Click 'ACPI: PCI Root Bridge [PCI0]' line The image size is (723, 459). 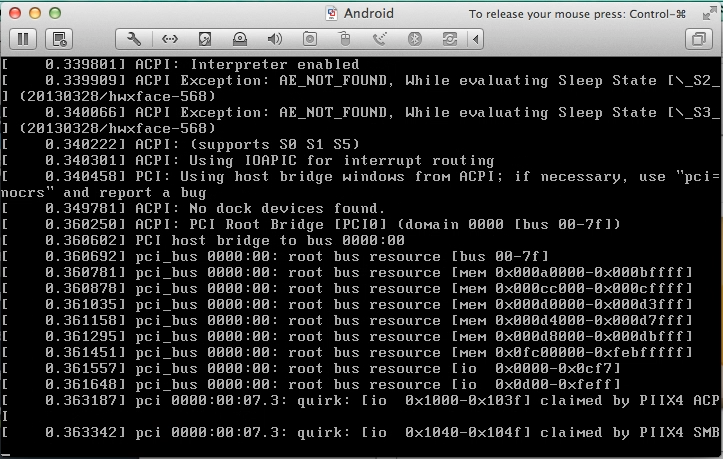(x=311, y=225)
